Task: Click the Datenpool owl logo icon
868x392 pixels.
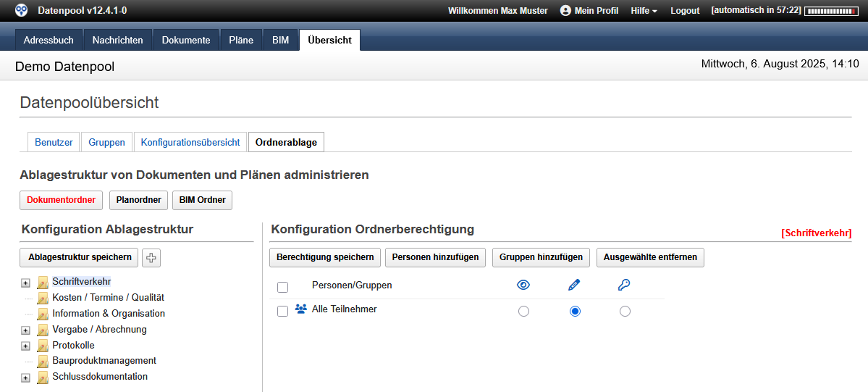Action: [22, 10]
